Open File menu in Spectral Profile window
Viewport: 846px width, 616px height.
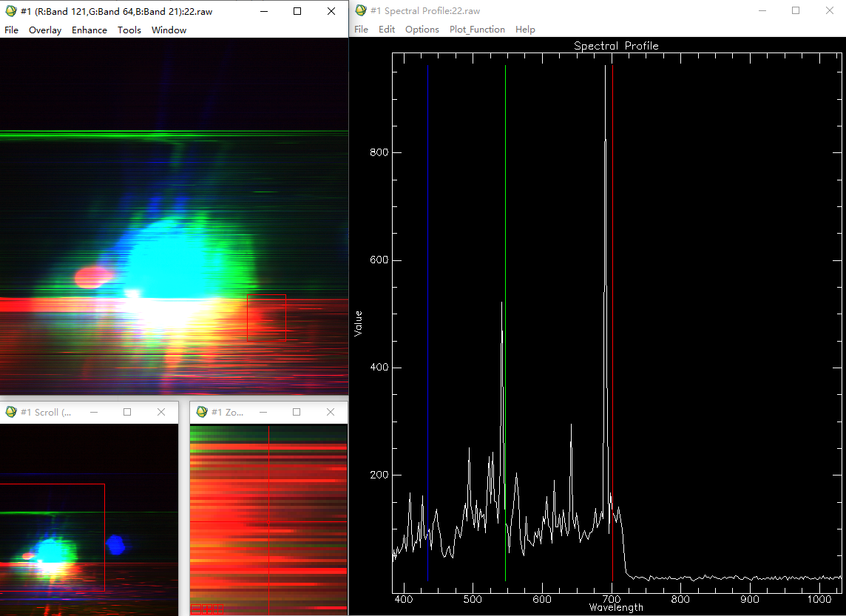[361, 29]
